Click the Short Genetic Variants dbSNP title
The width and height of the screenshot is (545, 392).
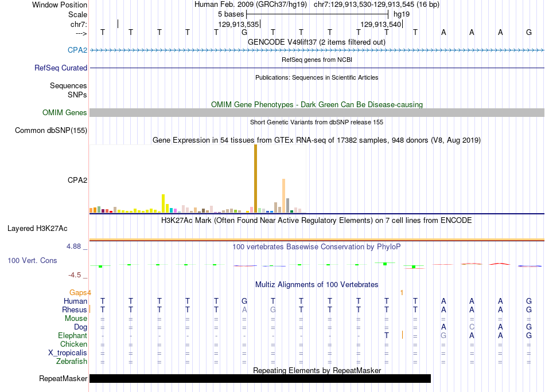tap(317, 122)
